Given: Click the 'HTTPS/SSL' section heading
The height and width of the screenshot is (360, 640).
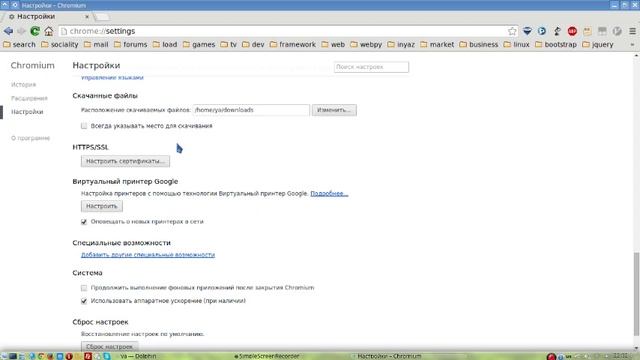Looking at the screenshot, I should click(91, 147).
